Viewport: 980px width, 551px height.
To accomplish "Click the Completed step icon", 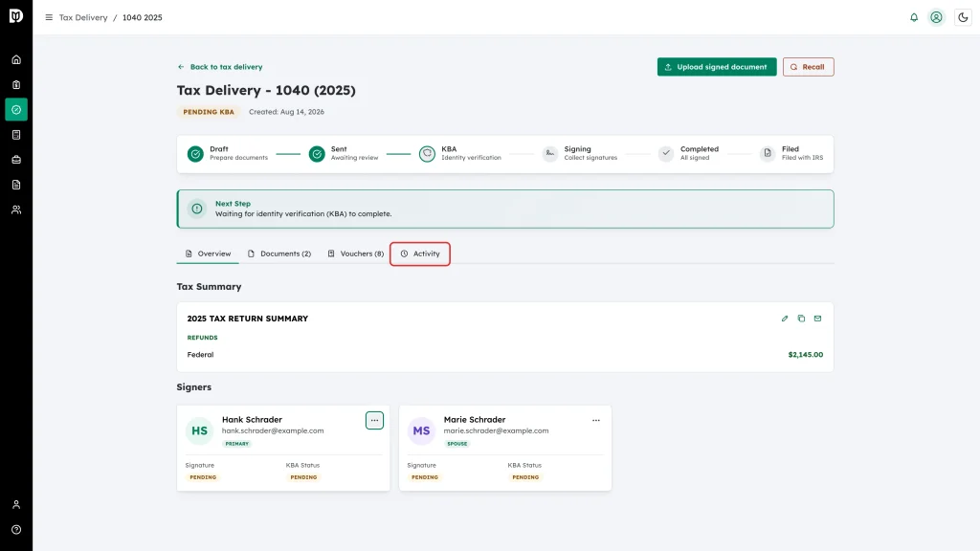I will (666, 154).
